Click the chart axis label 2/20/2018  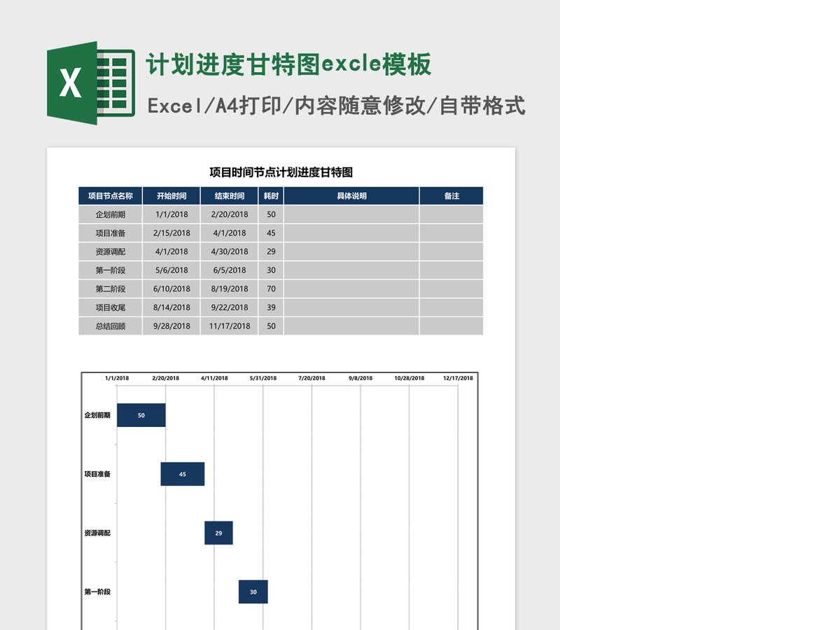tap(166, 378)
